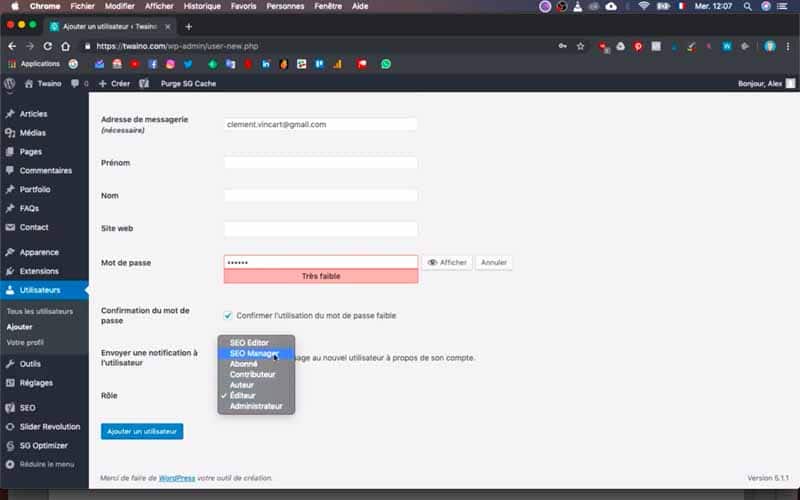Open Slider Revolution in the sidebar

tap(44, 427)
